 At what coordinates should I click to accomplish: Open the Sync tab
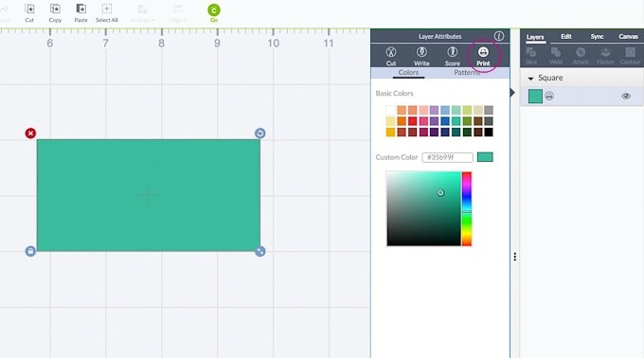point(597,37)
